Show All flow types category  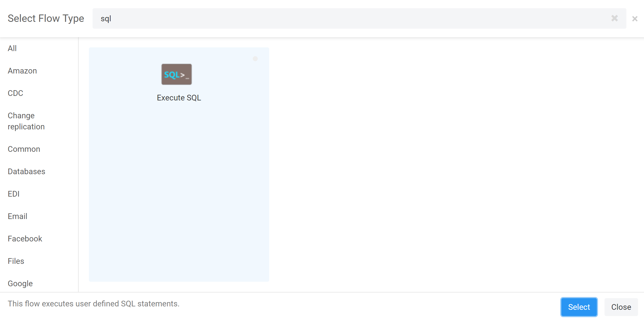click(x=12, y=48)
